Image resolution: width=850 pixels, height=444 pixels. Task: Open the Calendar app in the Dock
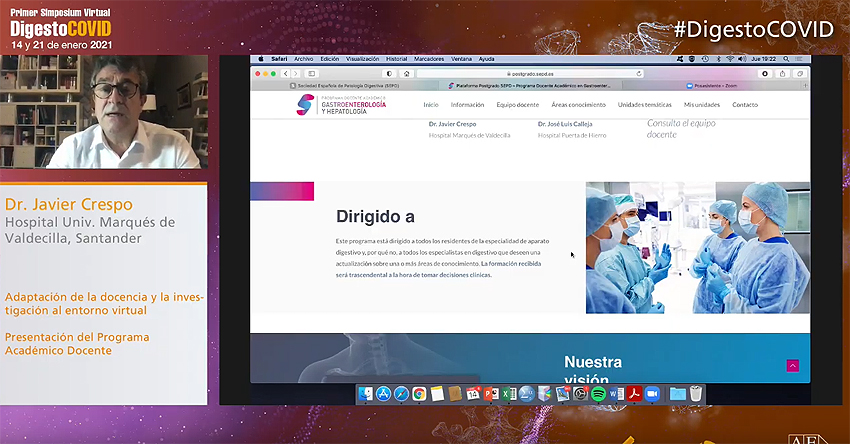473,394
